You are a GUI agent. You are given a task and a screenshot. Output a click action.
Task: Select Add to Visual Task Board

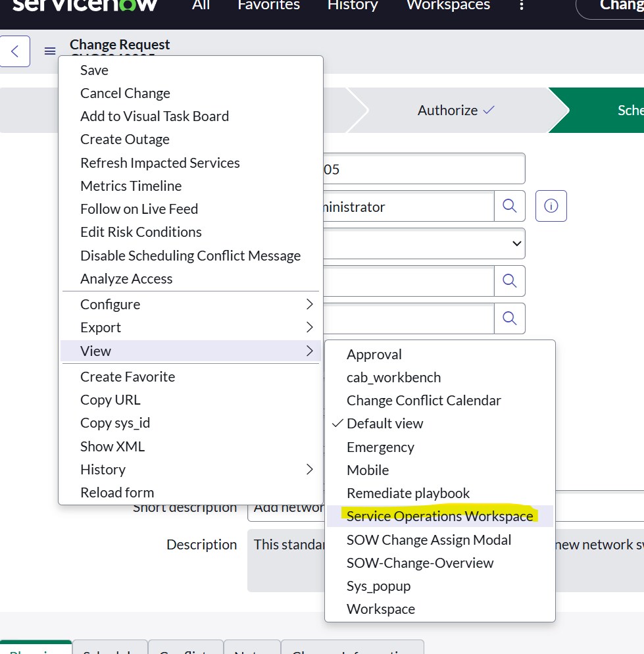point(191,116)
